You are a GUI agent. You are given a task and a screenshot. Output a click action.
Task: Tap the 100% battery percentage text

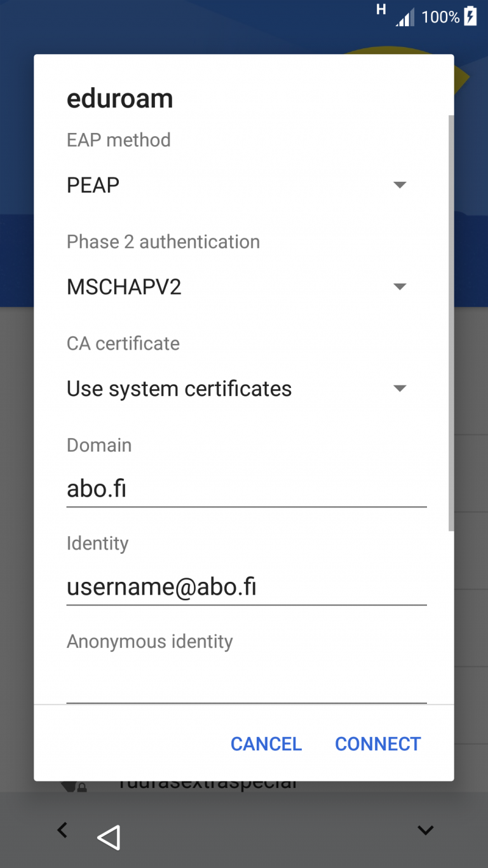pyautogui.click(x=440, y=17)
